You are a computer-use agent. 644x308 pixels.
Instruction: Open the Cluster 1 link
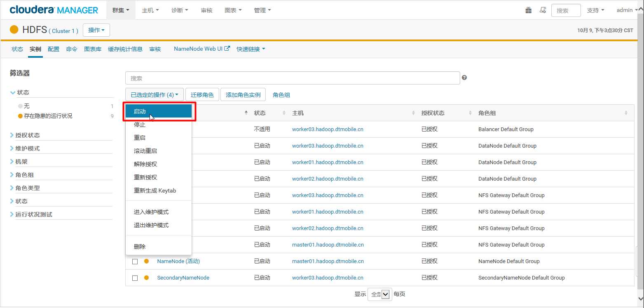point(63,31)
